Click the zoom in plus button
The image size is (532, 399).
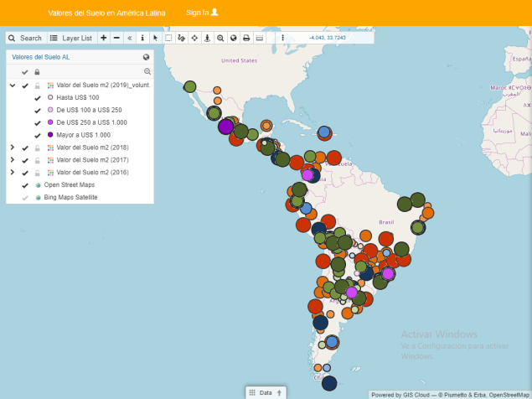103,39
